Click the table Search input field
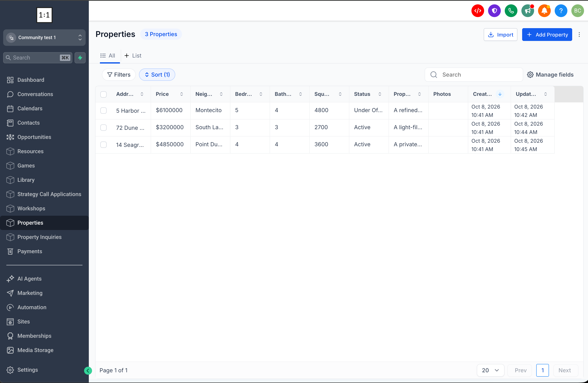The image size is (588, 383). (474, 75)
